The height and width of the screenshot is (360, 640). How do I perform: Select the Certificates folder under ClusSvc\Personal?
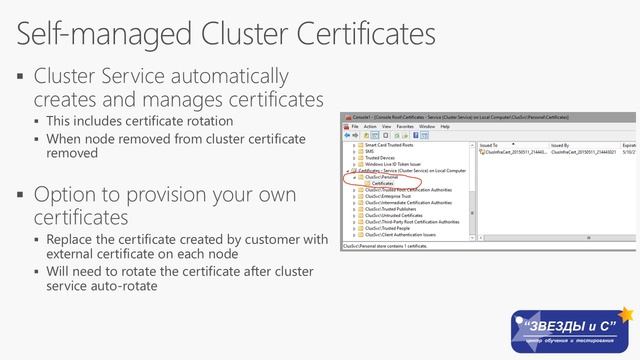(x=382, y=184)
